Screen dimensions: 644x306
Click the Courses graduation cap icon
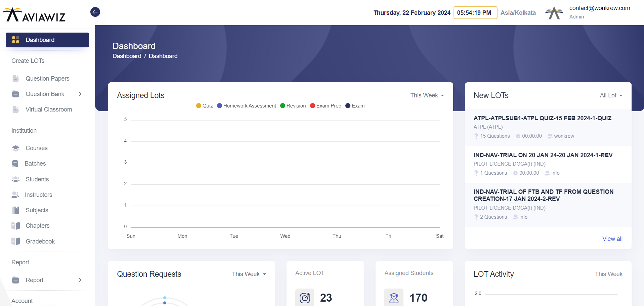point(15,148)
